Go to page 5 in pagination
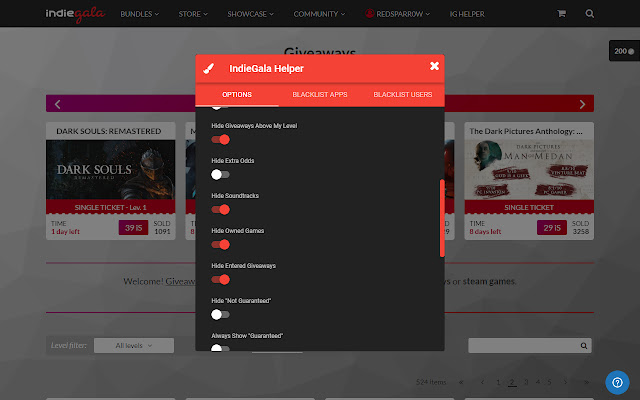This screenshot has width=640, height=400. 549,382
